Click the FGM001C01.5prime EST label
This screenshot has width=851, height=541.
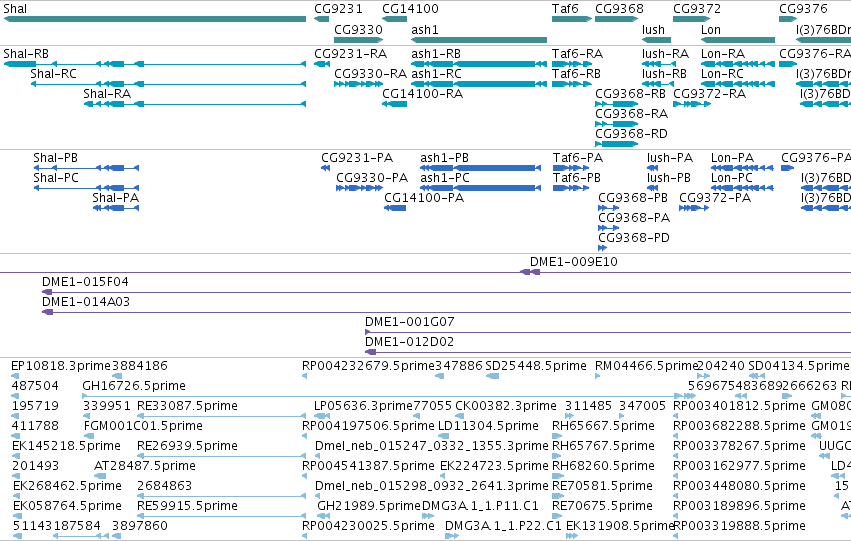tap(143, 426)
